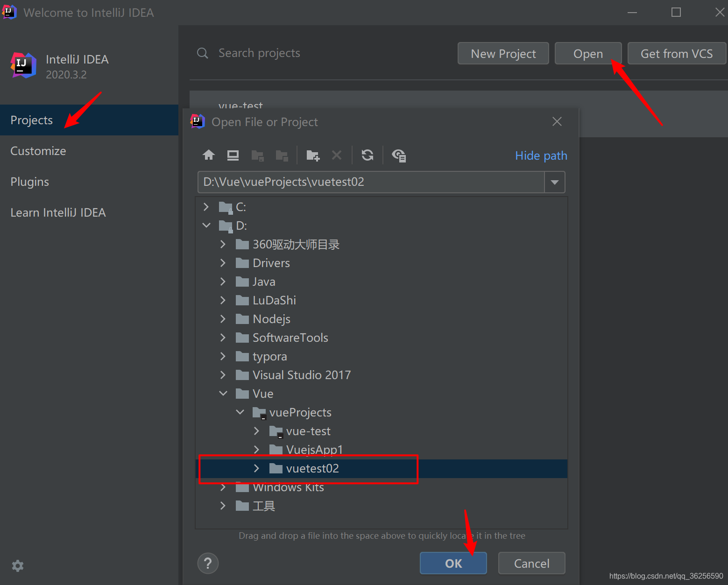Screen dimensions: 728x585
Task: Expand the Drivers folder
Action: (x=223, y=263)
